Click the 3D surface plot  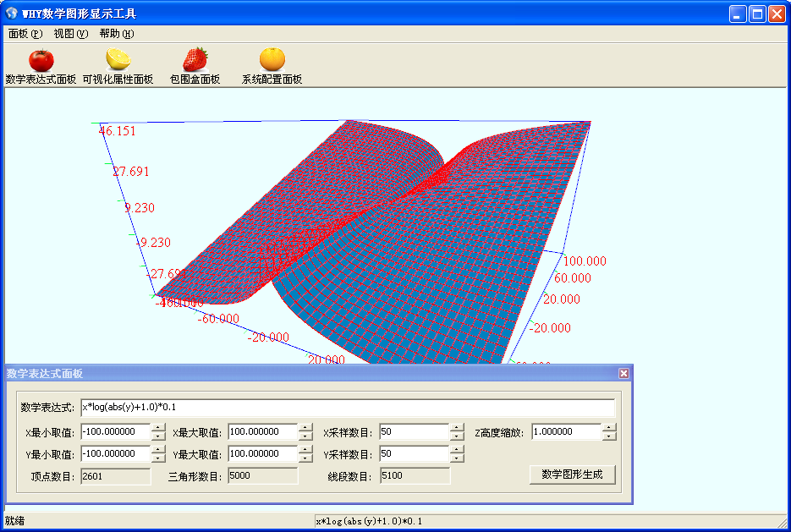point(373,242)
